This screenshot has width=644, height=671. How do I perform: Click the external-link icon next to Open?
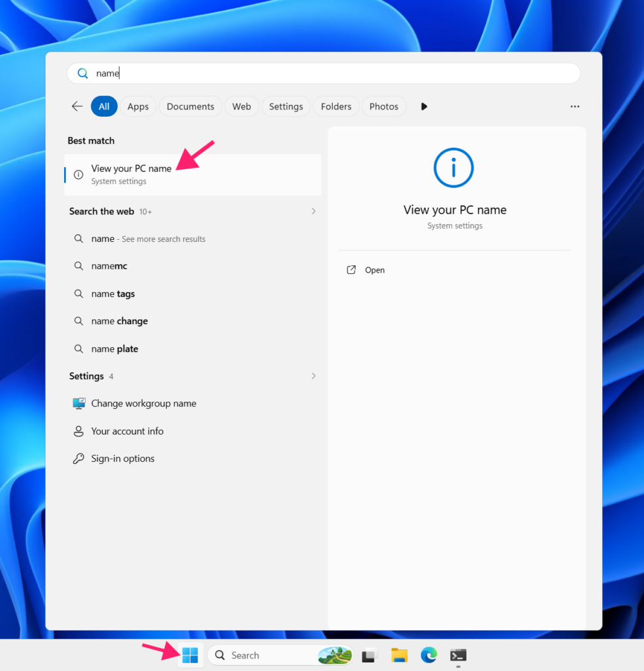351,269
